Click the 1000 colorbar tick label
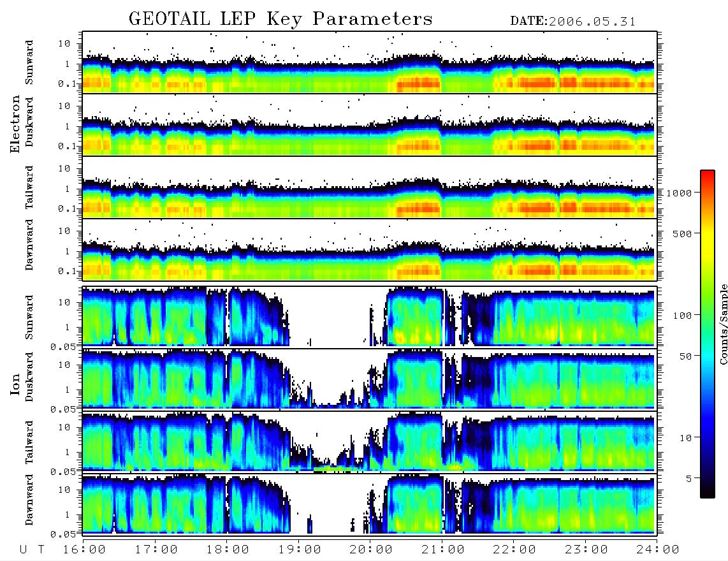Image resolution: width=728 pixels, height=561 pixels. point(679,193)
